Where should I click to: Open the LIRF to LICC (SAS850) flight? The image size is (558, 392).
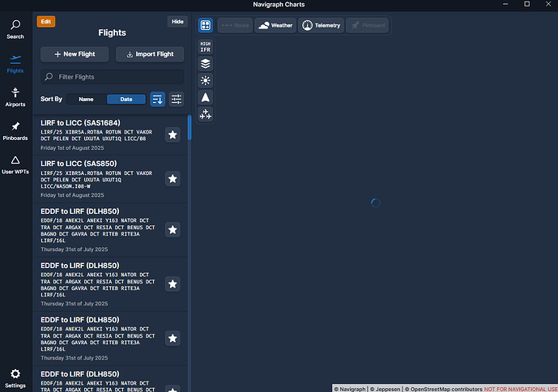click(x=110, y=179)
